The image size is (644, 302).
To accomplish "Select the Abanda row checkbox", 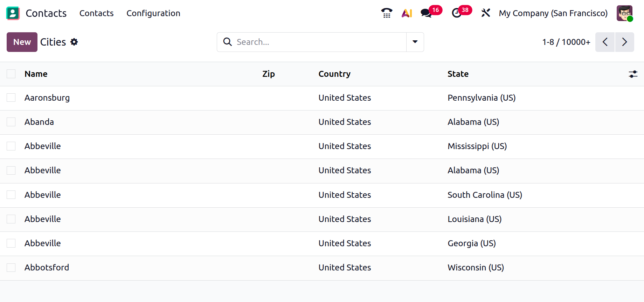I will pyautogui.click(x=11, y=122).
